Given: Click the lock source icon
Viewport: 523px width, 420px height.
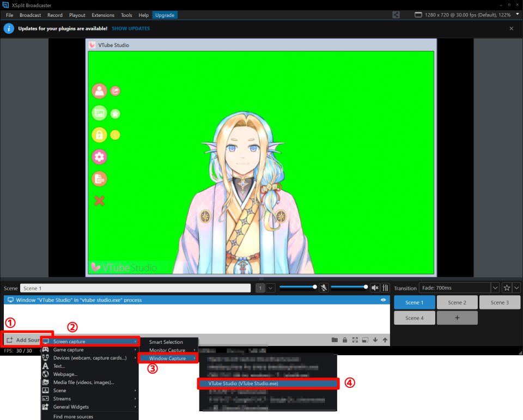Looking at the screenshot, I should tap(345, 340).
